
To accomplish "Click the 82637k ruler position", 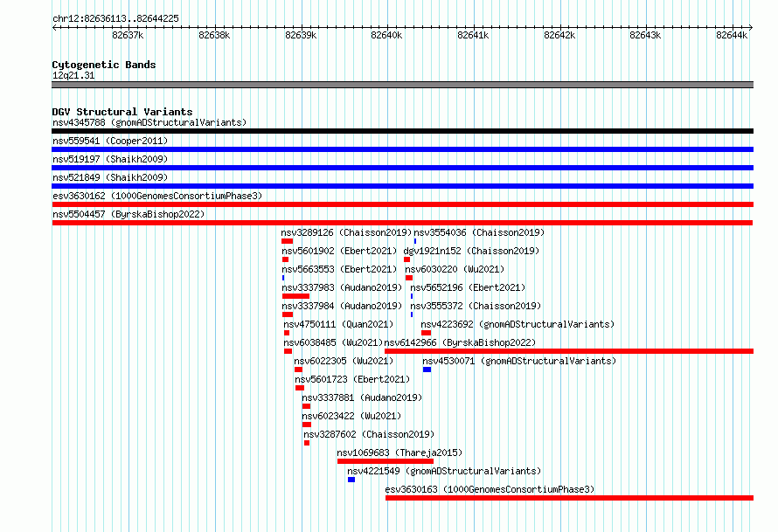I will (x=128, y=35).
